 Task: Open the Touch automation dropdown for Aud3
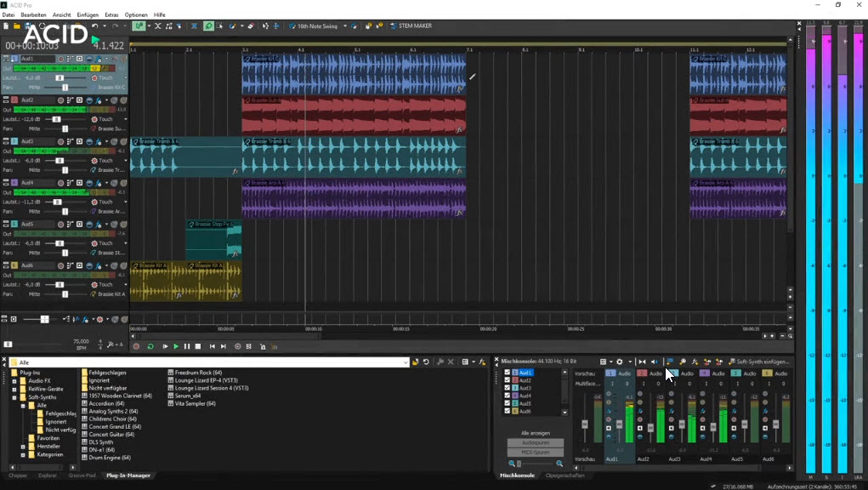(126, 161)
